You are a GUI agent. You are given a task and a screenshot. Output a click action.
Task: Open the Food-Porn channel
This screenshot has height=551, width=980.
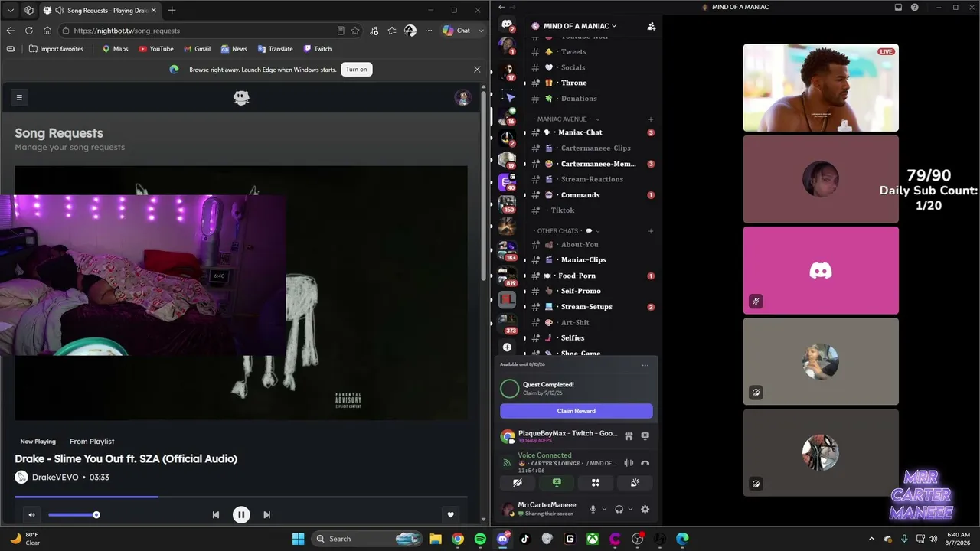coord(593,275)
